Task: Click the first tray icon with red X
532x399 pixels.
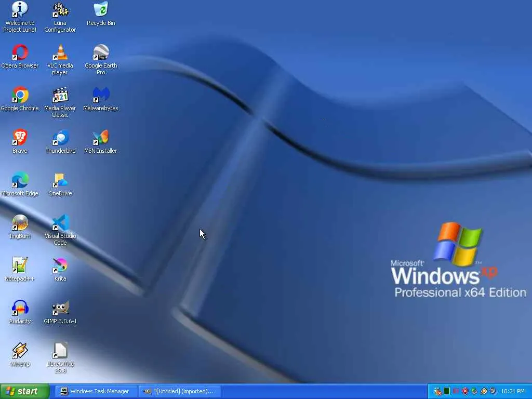Action: (437, 392)
